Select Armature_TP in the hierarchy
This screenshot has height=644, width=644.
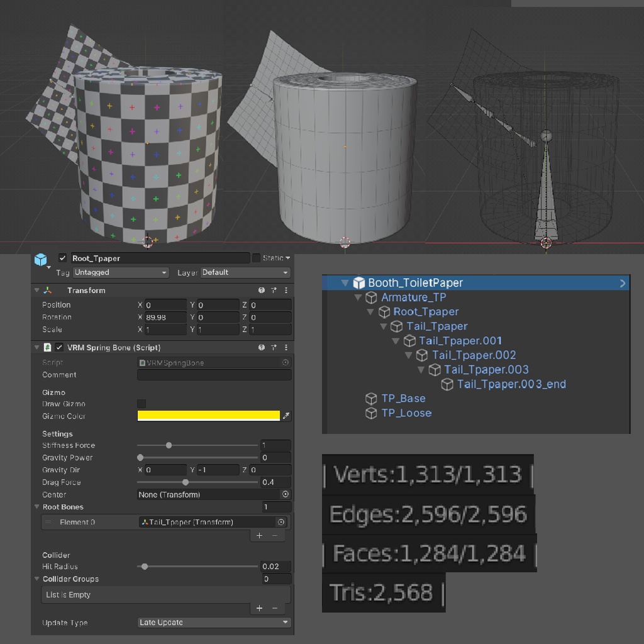point(413,297)
